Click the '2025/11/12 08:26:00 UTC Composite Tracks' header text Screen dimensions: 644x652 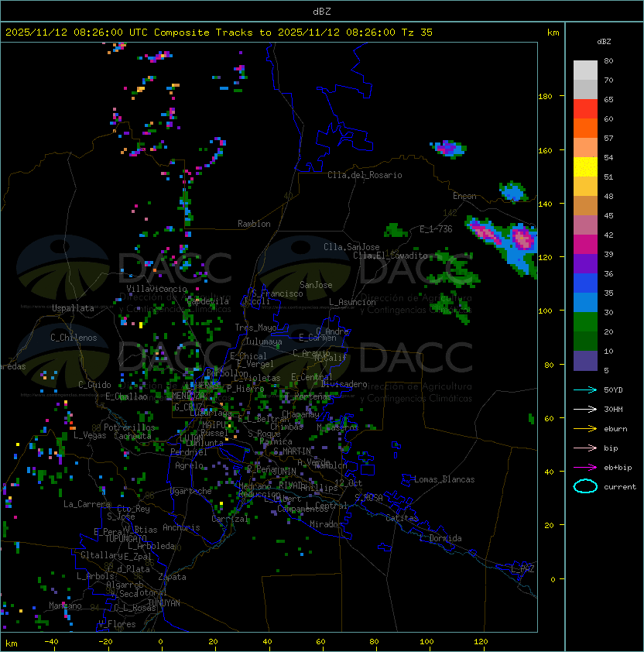point(129,33)
